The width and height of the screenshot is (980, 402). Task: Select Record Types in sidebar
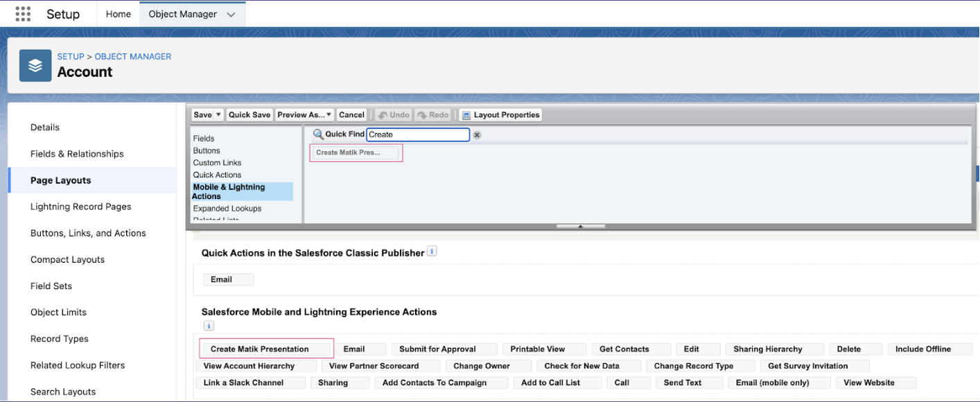point(60,338)
